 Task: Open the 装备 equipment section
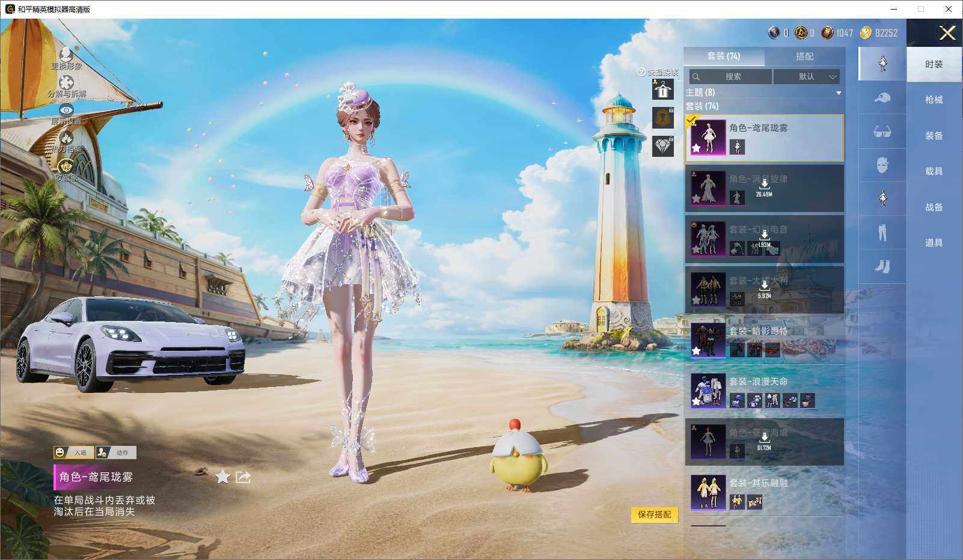pos(934,136)
